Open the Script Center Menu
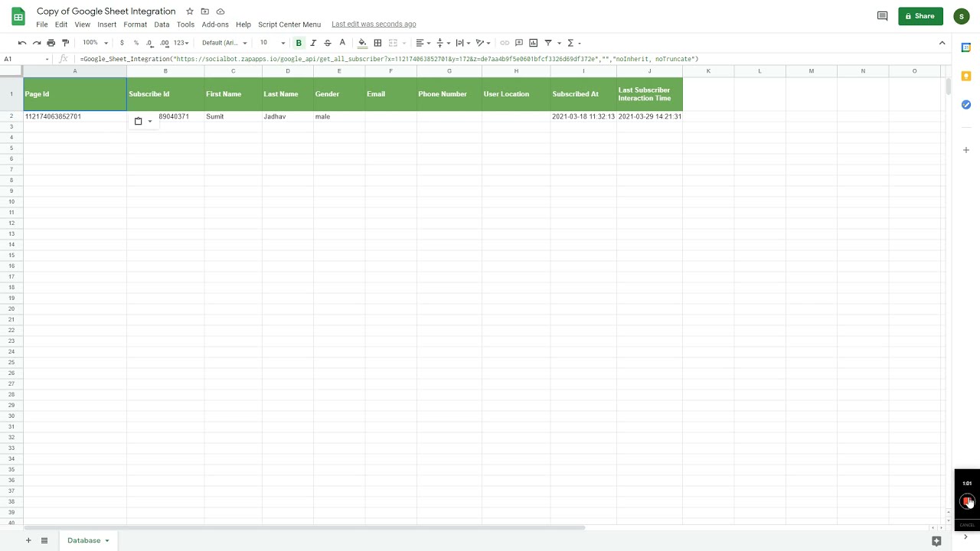 point(289,24)
